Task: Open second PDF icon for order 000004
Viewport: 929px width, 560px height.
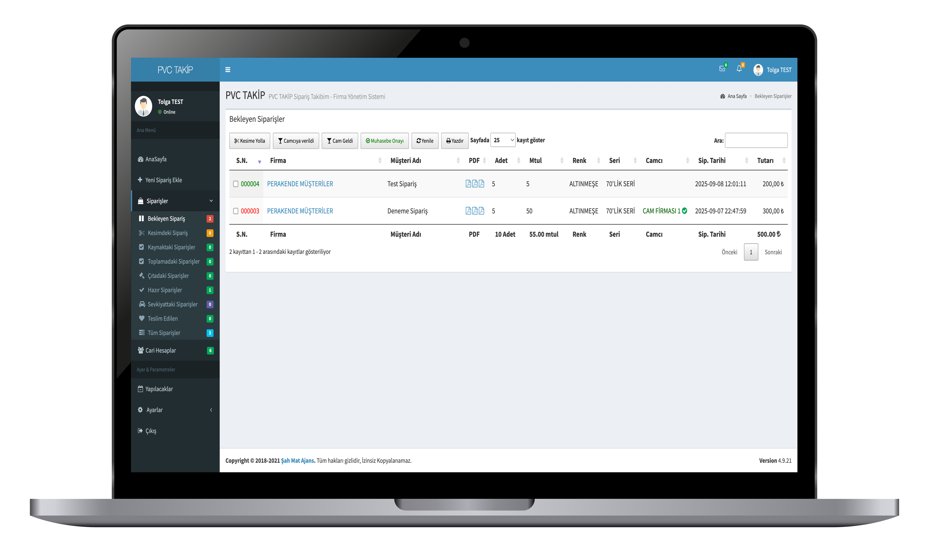Action: [475, 184]
